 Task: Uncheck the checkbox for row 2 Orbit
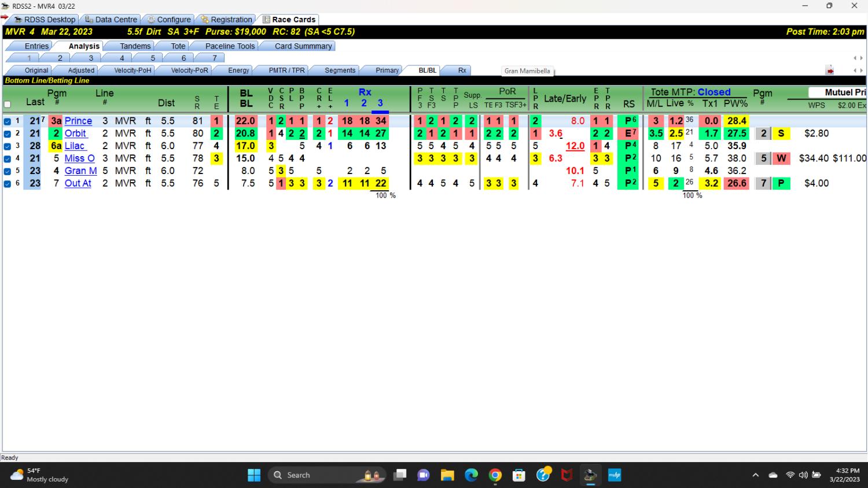[x=8, y=134]
